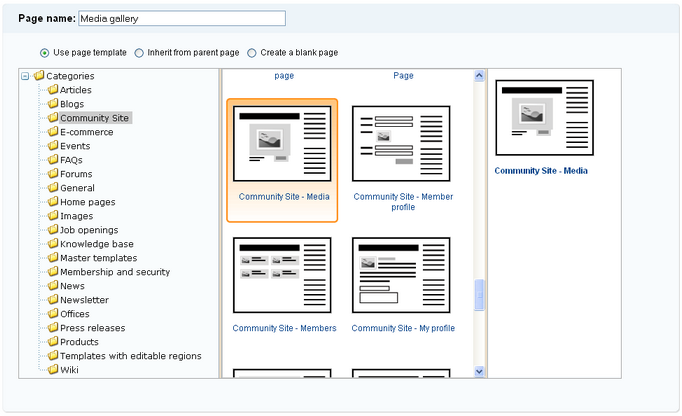
Task: Open the Articles category label
Action: point(76,90)
